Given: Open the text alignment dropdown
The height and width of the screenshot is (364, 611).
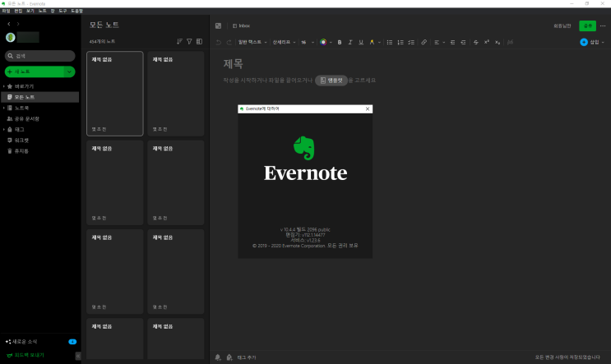Looking at the screenshot, I should coord(439,42).
